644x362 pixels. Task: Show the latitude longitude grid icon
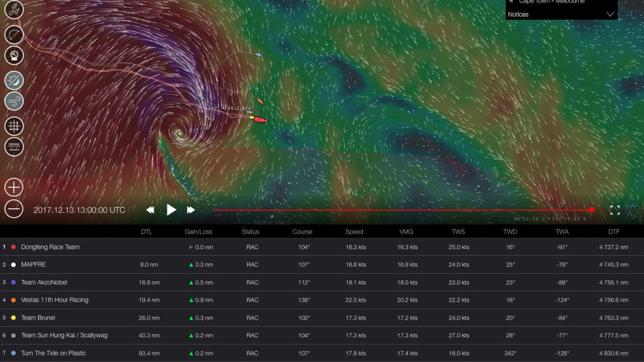coord(14,125)
